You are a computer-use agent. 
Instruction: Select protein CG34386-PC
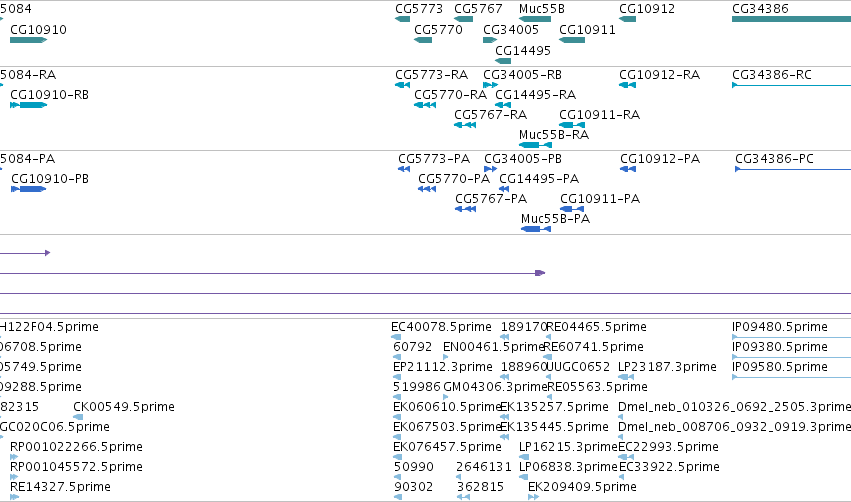793,169
